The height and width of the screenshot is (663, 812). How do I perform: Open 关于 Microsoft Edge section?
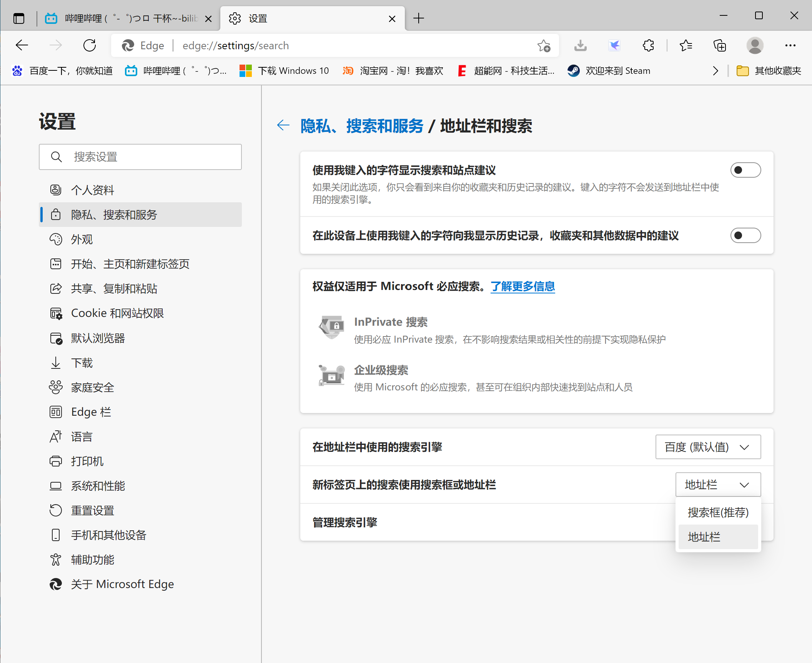coord(140,584)
